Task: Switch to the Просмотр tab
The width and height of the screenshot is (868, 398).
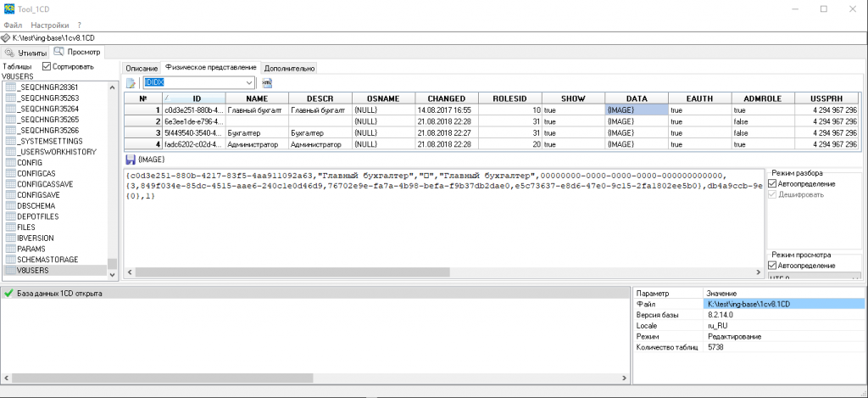Action: pos(77,52)
